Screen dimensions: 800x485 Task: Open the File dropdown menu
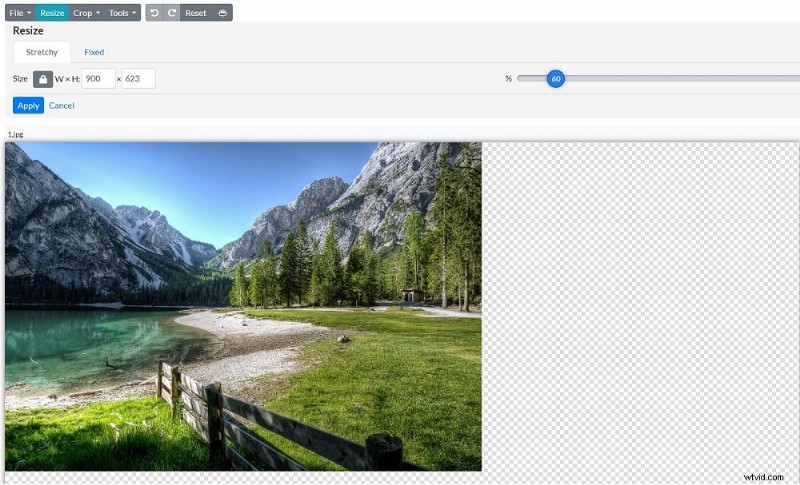[x=20, y=13]
